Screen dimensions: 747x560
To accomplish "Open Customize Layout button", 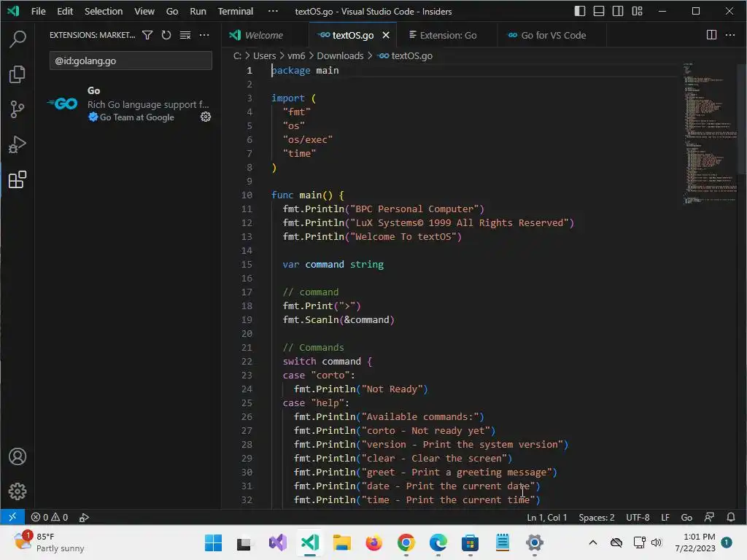I will click(638, 11).
